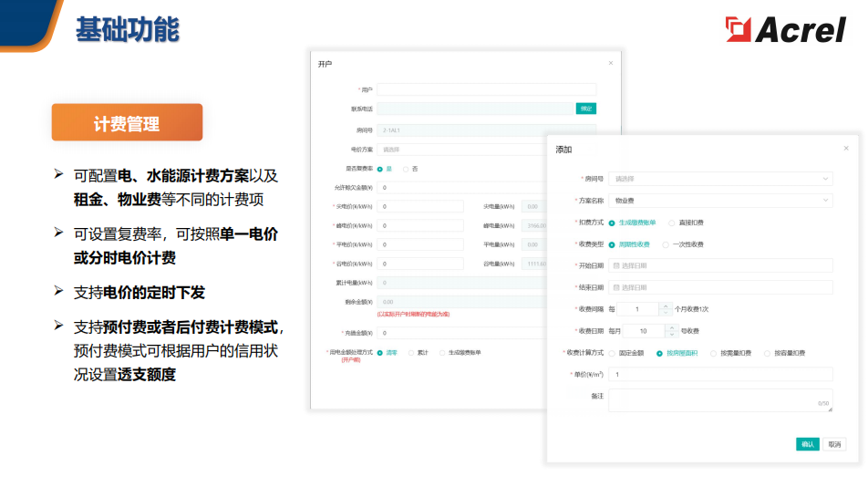Click the 确认 button
The height and width of the screenshot is (487, 868).
click(x=807, y=444)
